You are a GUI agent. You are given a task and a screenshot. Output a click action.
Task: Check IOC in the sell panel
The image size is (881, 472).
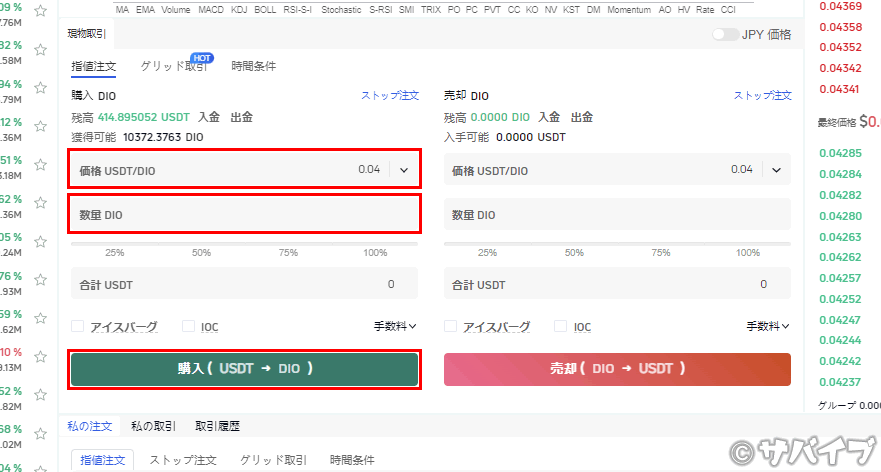(560, 326)
